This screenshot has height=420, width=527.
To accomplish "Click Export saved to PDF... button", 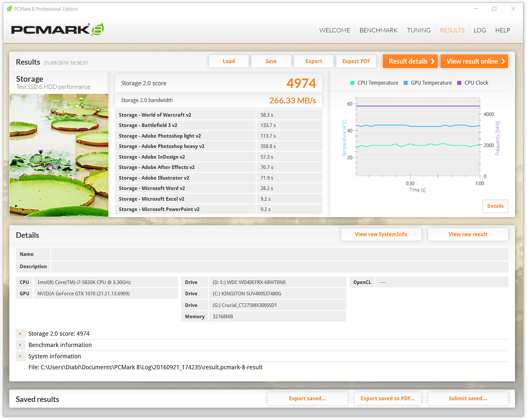I will tap(388, 398).
